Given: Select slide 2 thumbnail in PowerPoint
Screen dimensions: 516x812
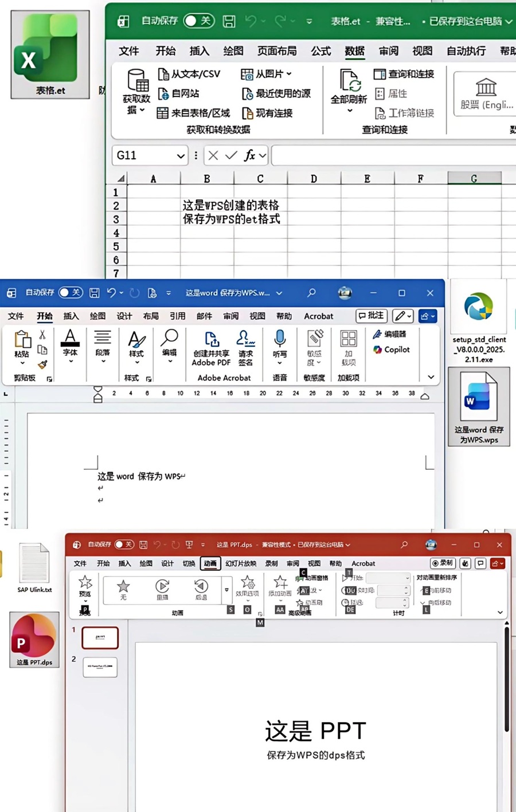Looking at the screenshot, I should click(x=100, y=666).
